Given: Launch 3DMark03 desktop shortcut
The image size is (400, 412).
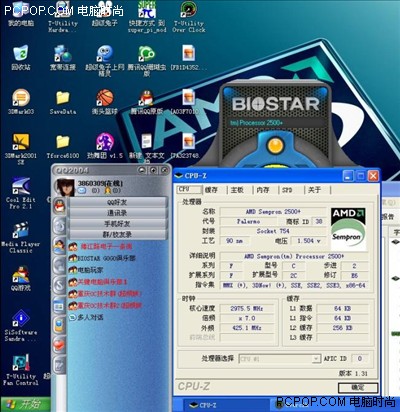Looking at the screenshot, I should (x=21, y=102).
